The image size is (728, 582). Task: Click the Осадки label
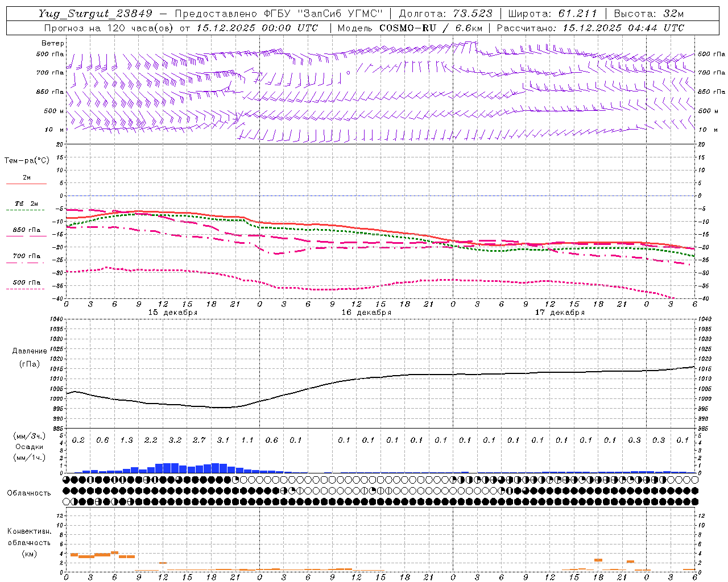30,447
